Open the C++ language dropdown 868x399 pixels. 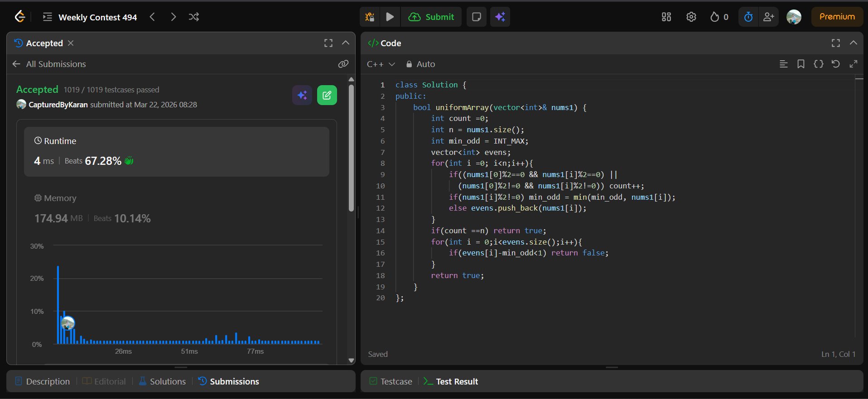coord(381,64)
